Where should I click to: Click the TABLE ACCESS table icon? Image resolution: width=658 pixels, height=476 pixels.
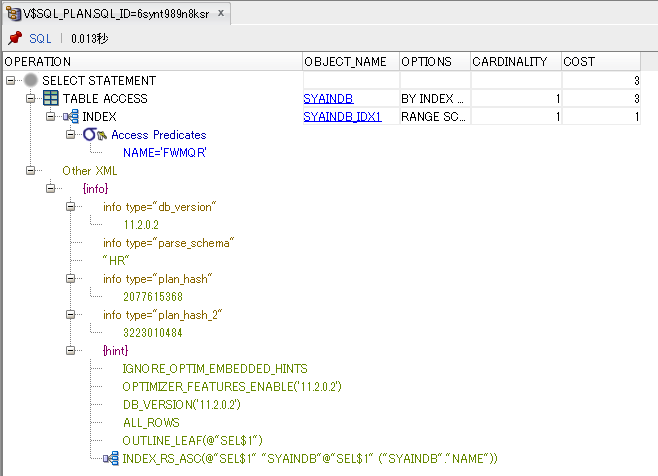point(51,98)
